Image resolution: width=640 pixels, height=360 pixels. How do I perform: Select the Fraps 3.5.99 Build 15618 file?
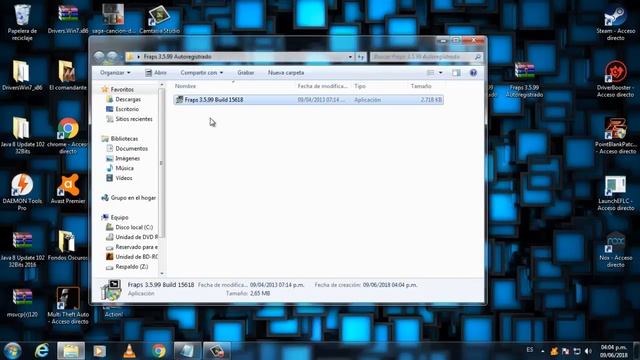pyautogui.click(x=309, y=100)
